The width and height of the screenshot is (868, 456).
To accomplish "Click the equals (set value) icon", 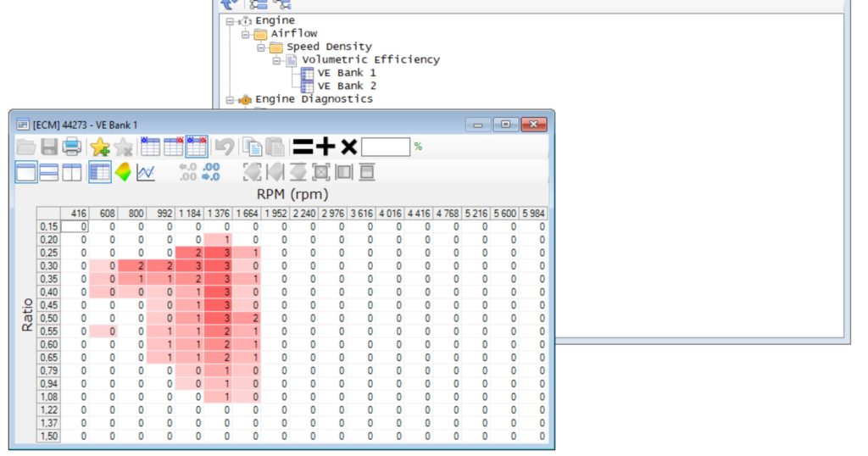I will click(302, 147).
